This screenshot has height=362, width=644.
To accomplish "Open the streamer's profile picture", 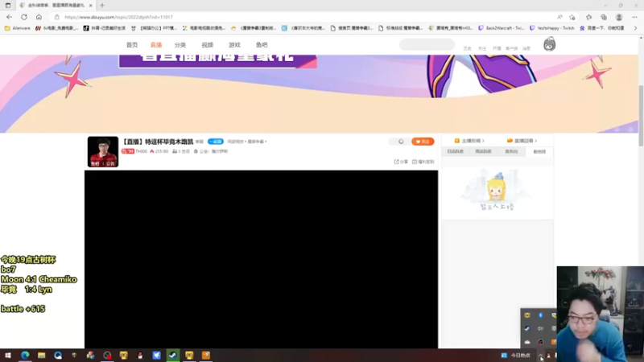I will tap(103, 151).
